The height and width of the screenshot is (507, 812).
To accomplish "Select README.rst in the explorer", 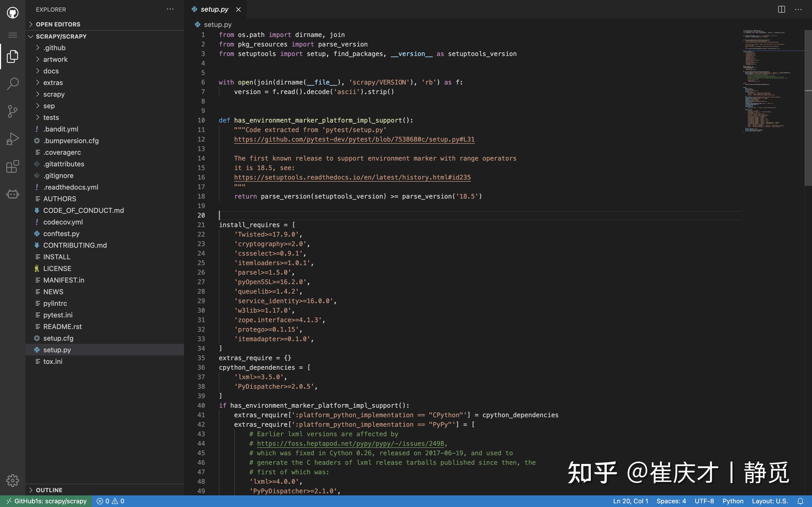I will pos(63,326).
